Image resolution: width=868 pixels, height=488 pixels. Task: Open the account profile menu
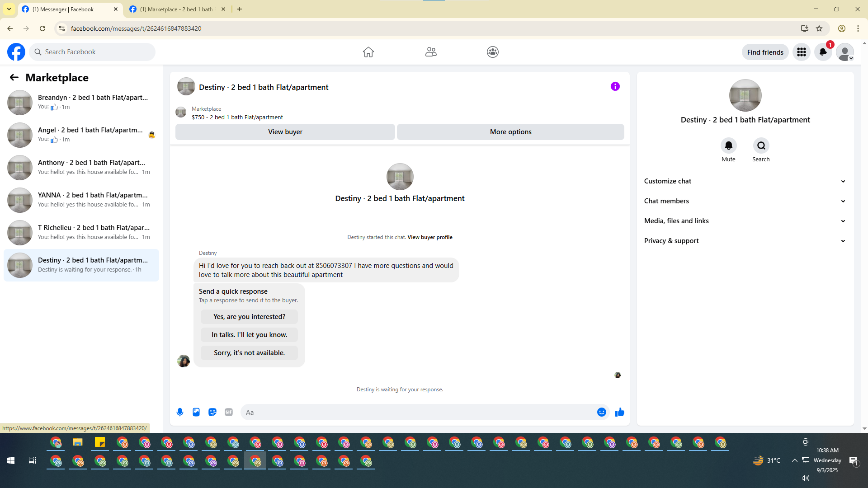845,52
